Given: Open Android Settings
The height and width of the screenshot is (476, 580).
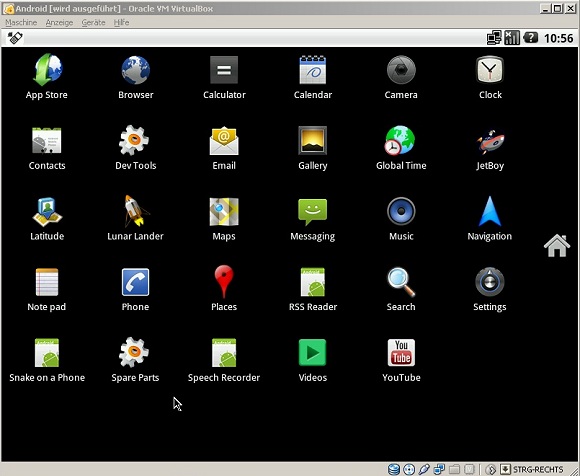Looking at the screenshot, I should point(490,289).
